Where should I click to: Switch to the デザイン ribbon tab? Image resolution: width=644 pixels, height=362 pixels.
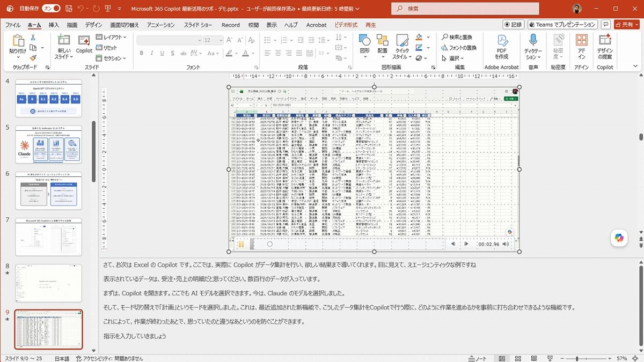[x=93, y=25]
